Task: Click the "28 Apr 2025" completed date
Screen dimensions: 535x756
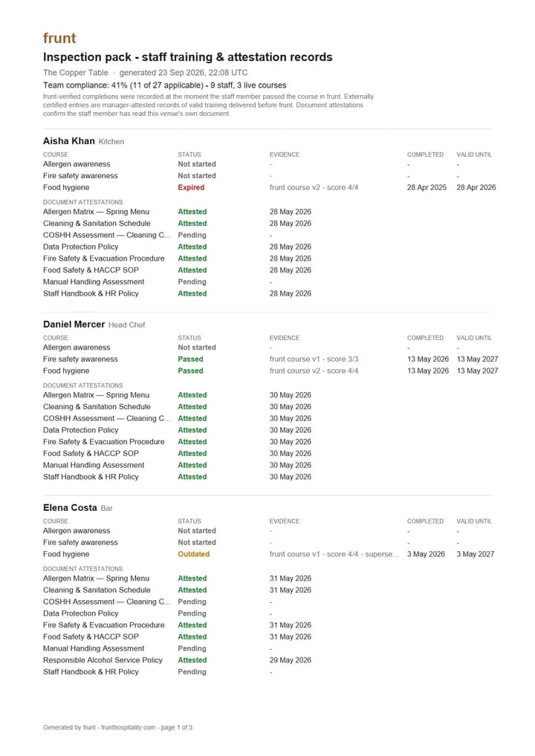Action: (427, 188)
